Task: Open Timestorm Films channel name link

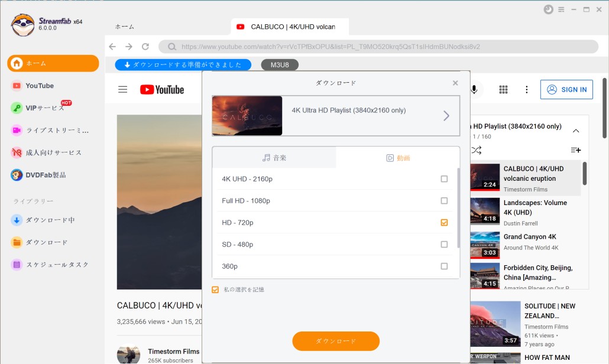Action: click(x=174, y=351)
